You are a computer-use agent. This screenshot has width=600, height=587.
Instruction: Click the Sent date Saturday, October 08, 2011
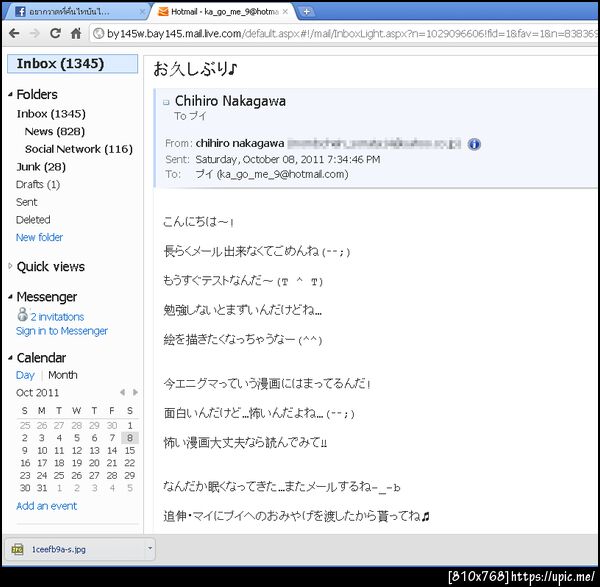(288, 159)
